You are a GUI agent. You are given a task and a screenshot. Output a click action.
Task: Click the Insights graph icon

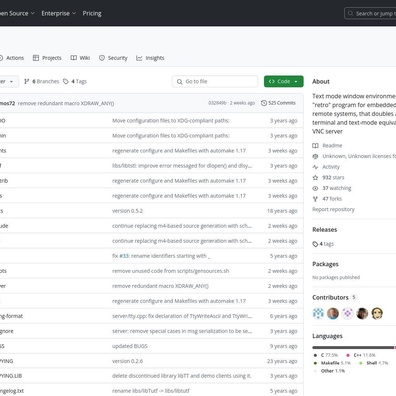click(x=139, y=58)
